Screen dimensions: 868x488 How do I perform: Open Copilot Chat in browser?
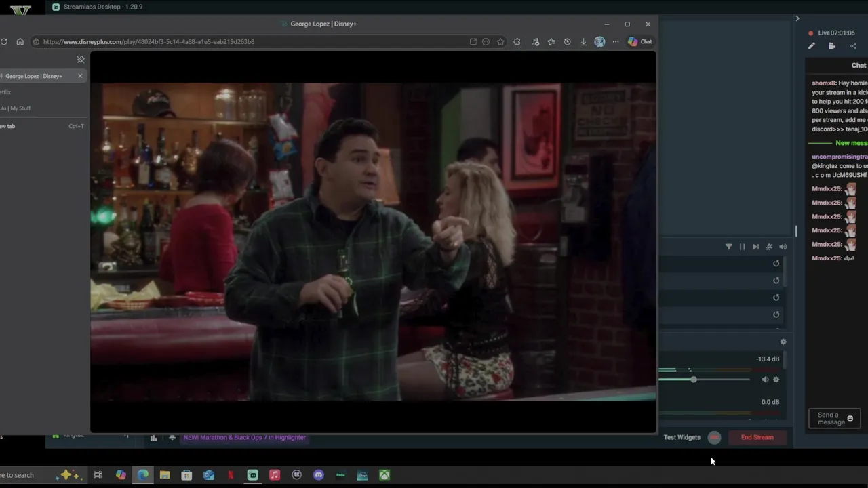pos(639,41)
